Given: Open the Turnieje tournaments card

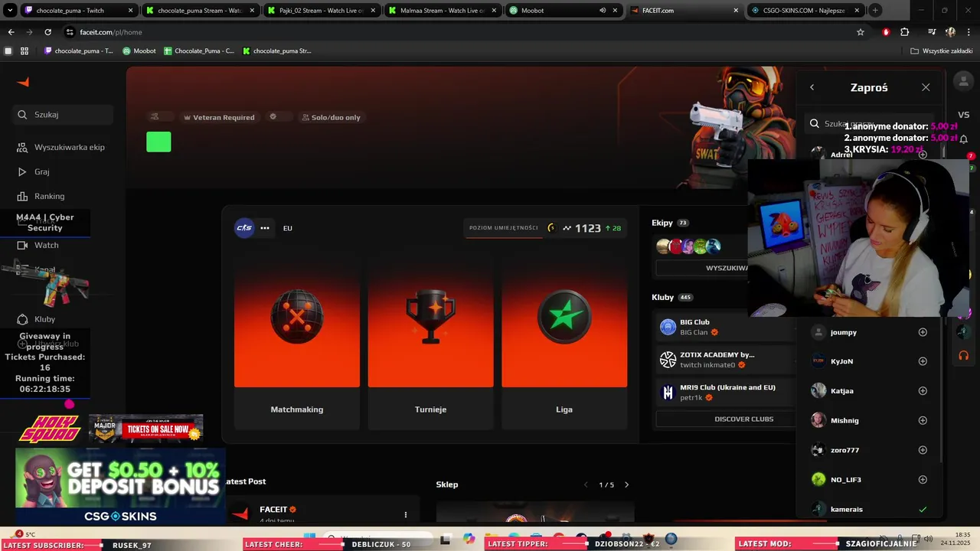Looking at the screenshot, I should 430,344.
